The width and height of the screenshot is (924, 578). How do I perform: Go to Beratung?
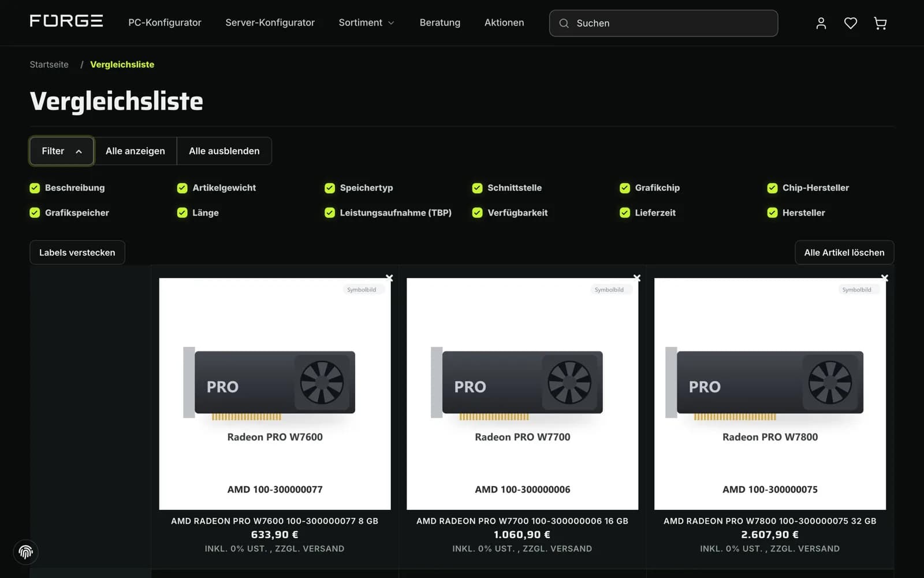439,23
